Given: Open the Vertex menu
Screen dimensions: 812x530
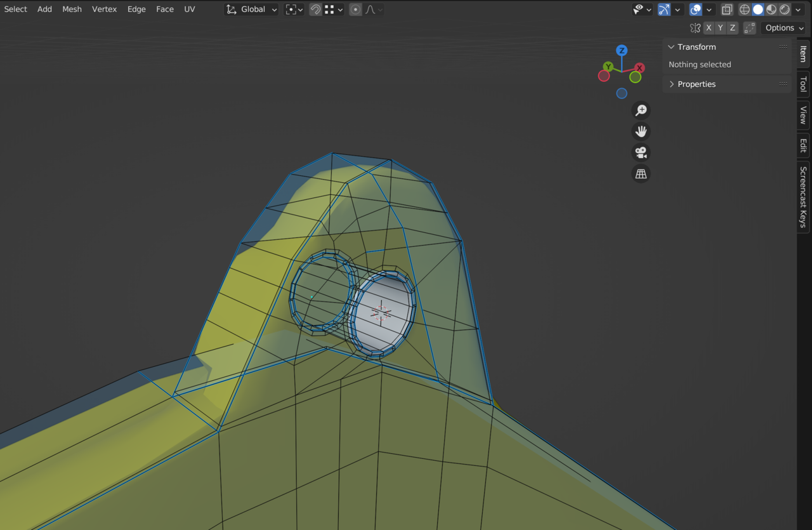Looking at the screenshot, I should click(x=104, y=10).
